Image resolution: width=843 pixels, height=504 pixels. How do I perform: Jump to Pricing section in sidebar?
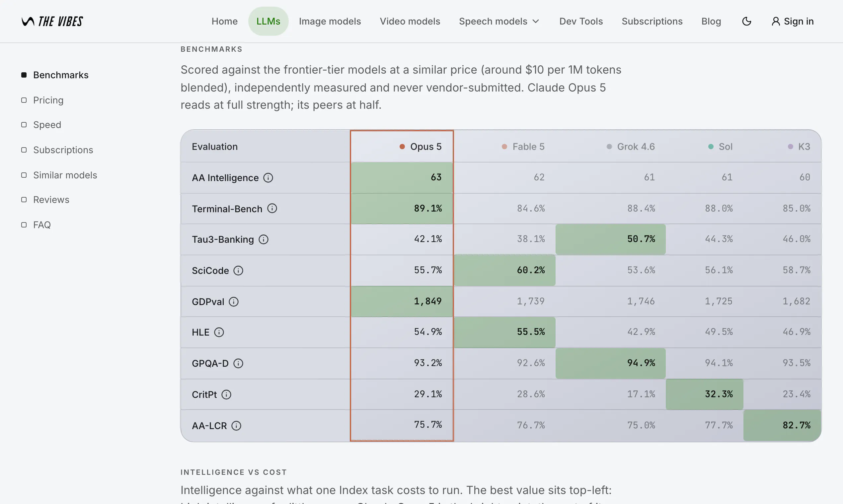48,100
